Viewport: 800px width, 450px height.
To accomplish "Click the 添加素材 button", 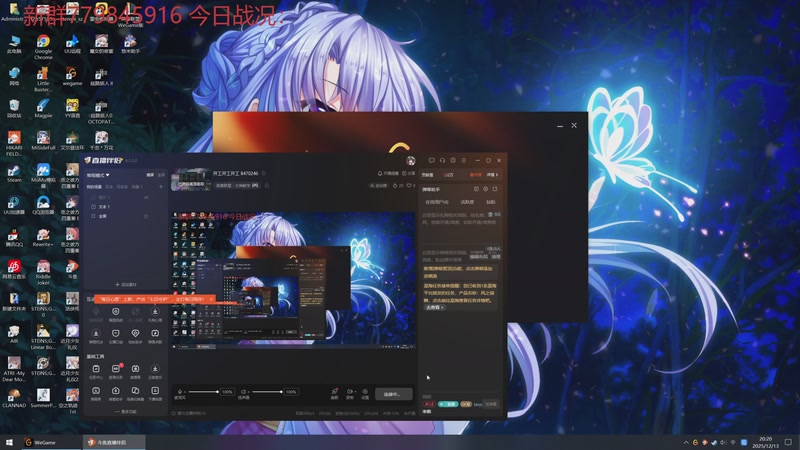I will (x=126, y=284).
